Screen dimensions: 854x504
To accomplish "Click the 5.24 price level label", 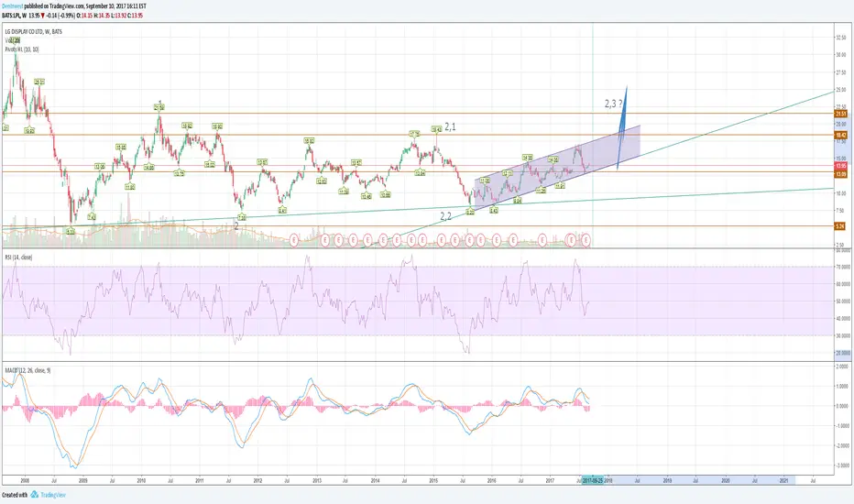I will (x=839, y=226).
